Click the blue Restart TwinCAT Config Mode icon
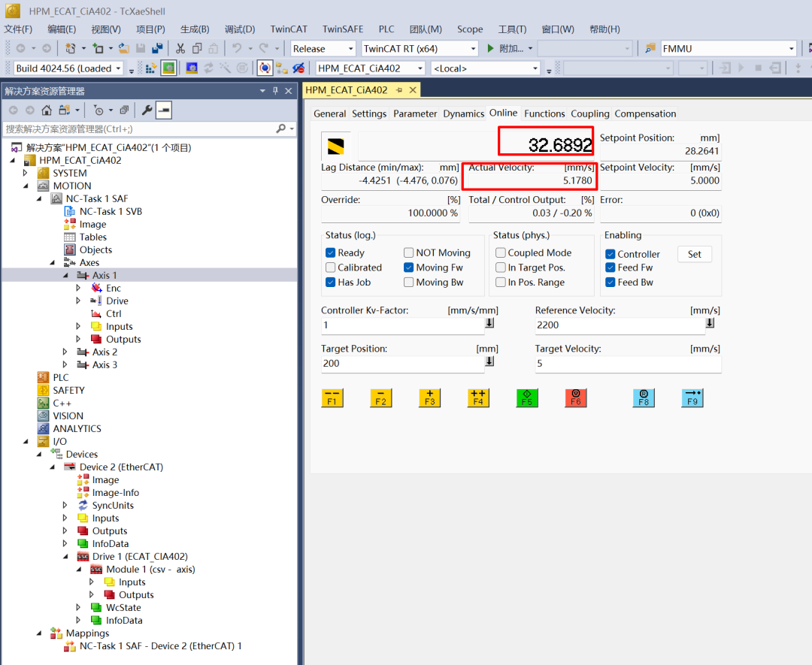The image size is (812, 665). [192, 68]
